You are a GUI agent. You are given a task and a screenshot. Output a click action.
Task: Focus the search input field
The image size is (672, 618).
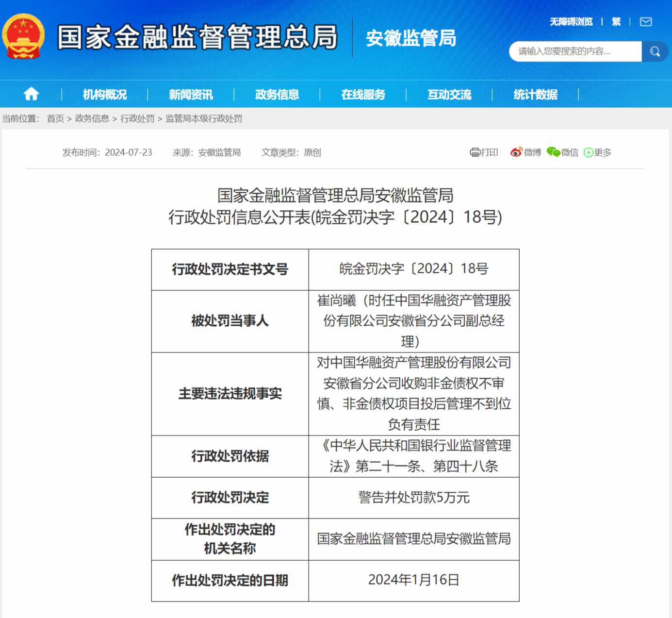pyautogui.click(x=575, y=51)
